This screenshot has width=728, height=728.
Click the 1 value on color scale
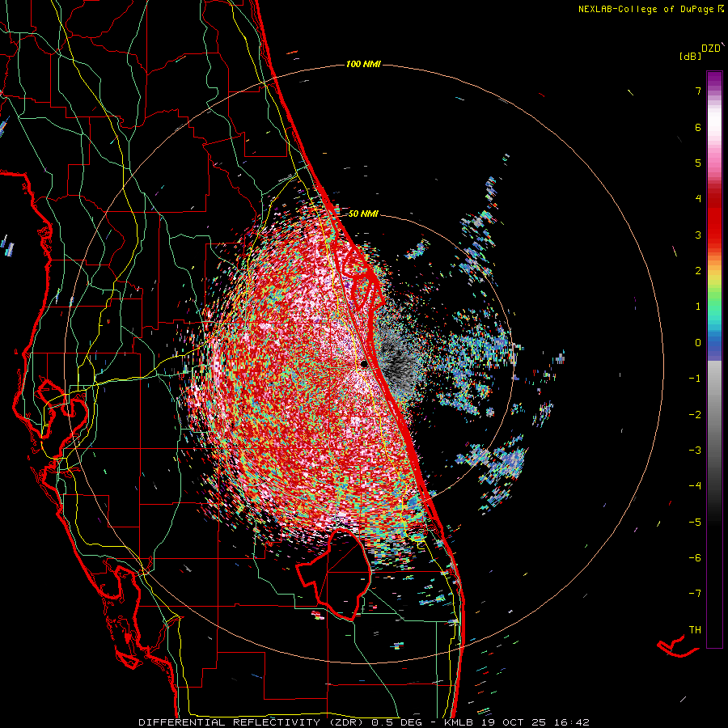click(x=698, y=307)
